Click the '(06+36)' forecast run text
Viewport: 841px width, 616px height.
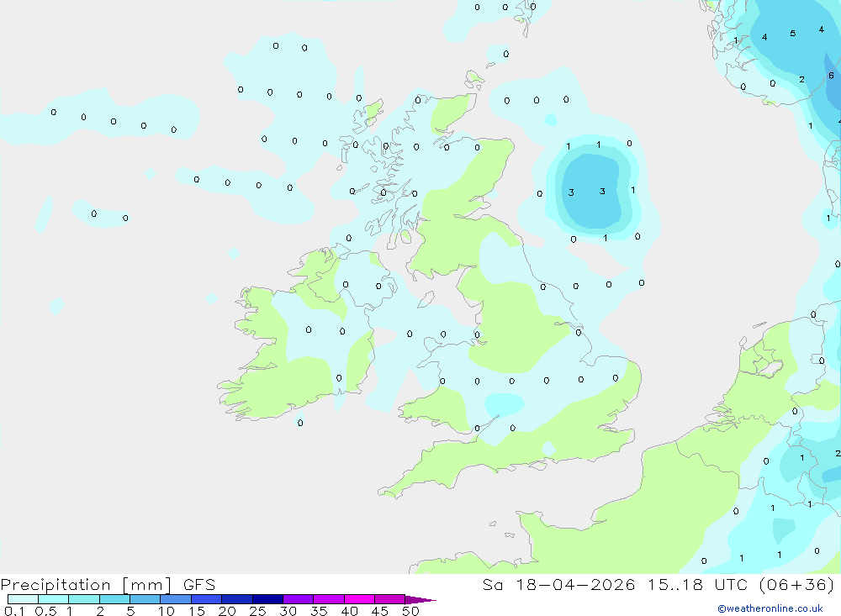pyautogui.click(x=797, y=584)
